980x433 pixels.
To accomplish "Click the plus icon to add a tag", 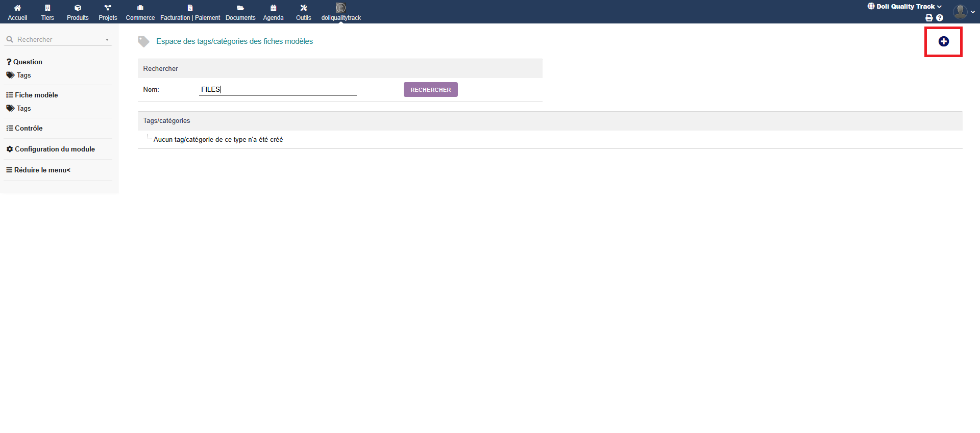I will point(943,42).
